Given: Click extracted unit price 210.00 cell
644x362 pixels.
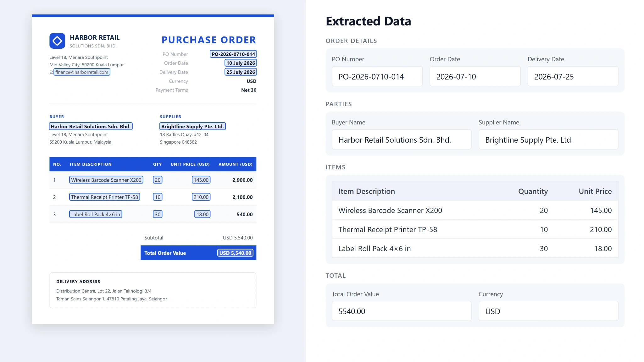Looking at the screenshot, I should tap(601, 229).
